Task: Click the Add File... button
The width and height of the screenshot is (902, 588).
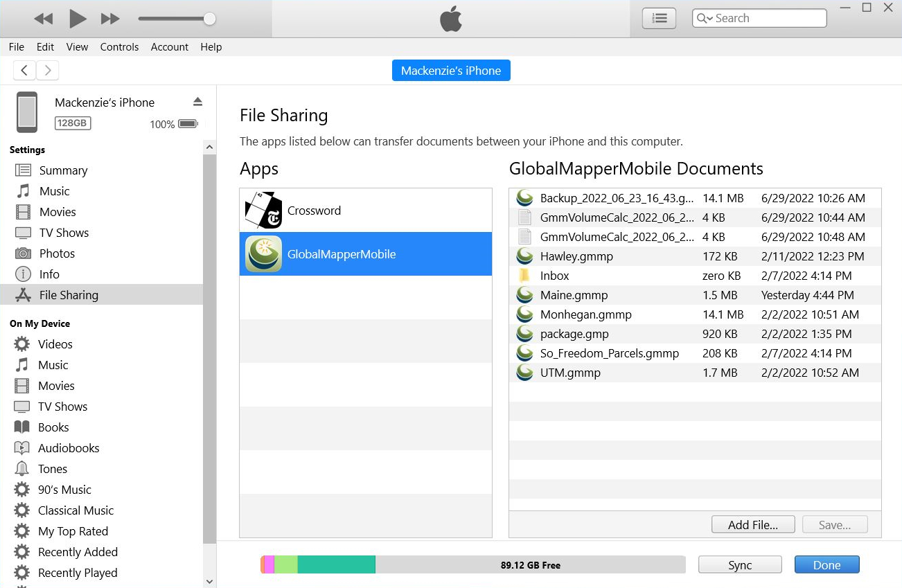Action: coord(752,525)
